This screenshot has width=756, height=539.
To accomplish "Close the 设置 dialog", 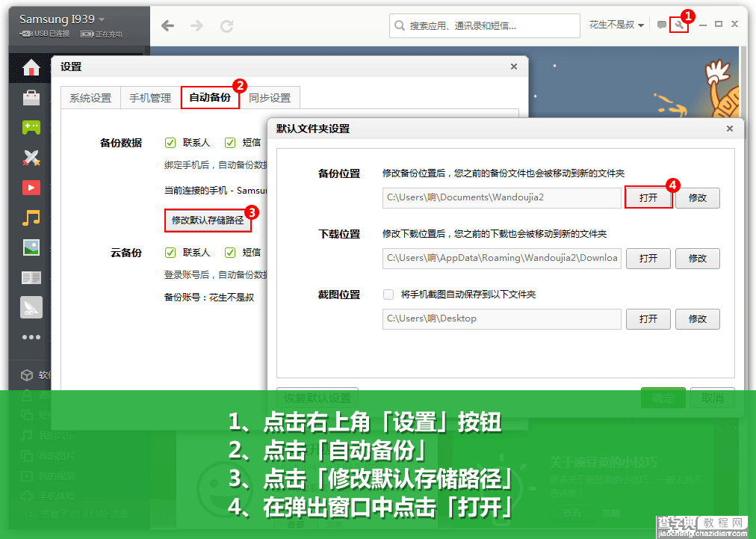I will (514, 67).
